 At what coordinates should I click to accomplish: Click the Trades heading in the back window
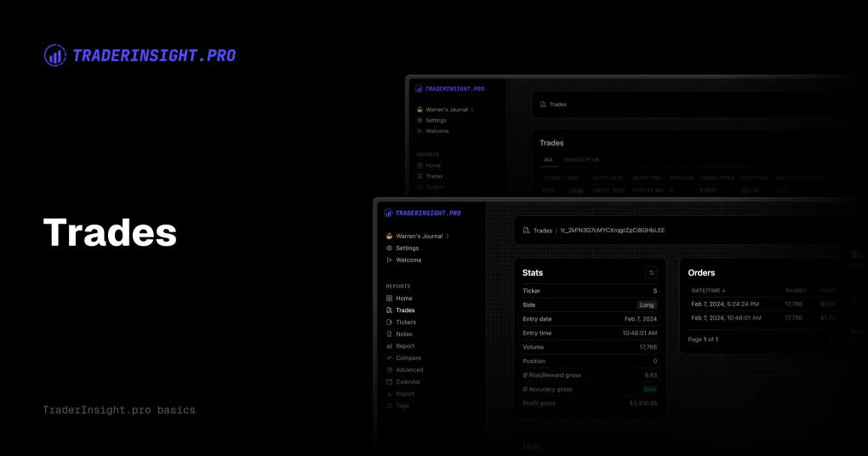point(551,143)
